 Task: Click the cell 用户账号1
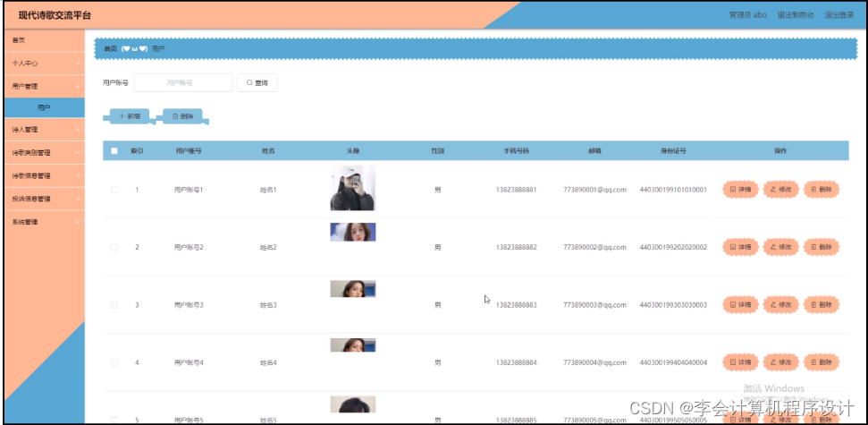pyautogui.click(x=189, y=190)
